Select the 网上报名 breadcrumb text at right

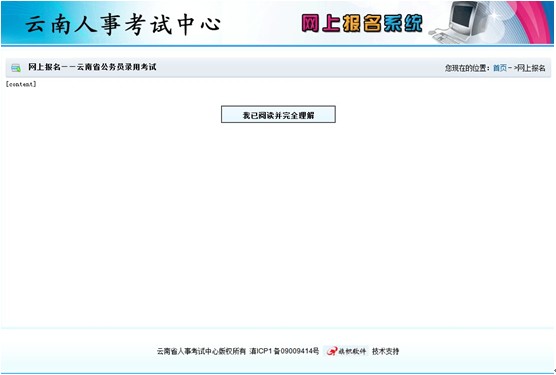tap(532, 68)
